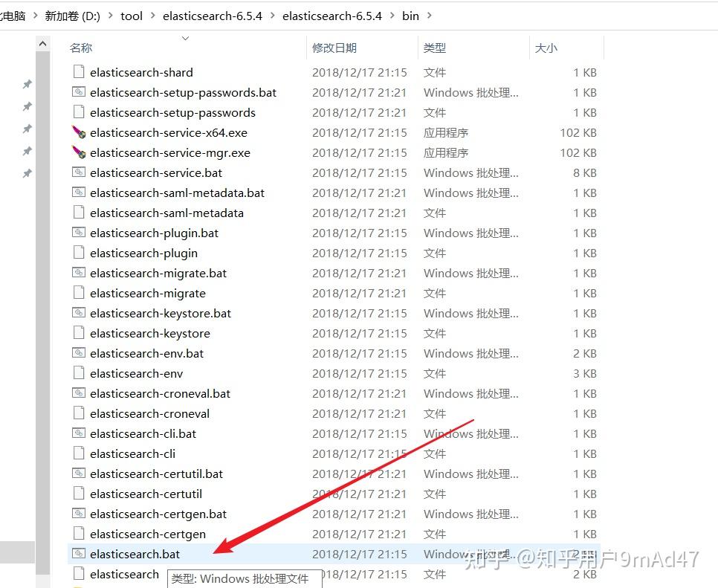
Task: Click the scrollbar up arrow
Action: (42, 43)
